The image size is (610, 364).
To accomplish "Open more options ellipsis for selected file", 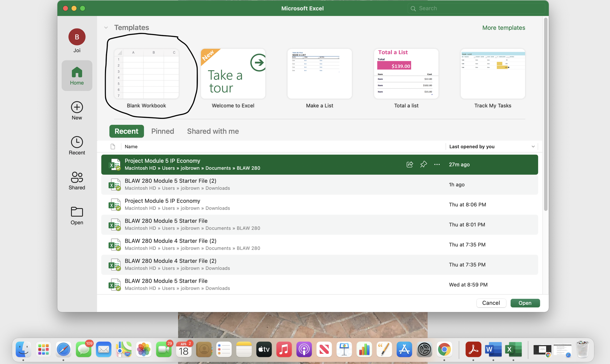I will pos(437,164).
